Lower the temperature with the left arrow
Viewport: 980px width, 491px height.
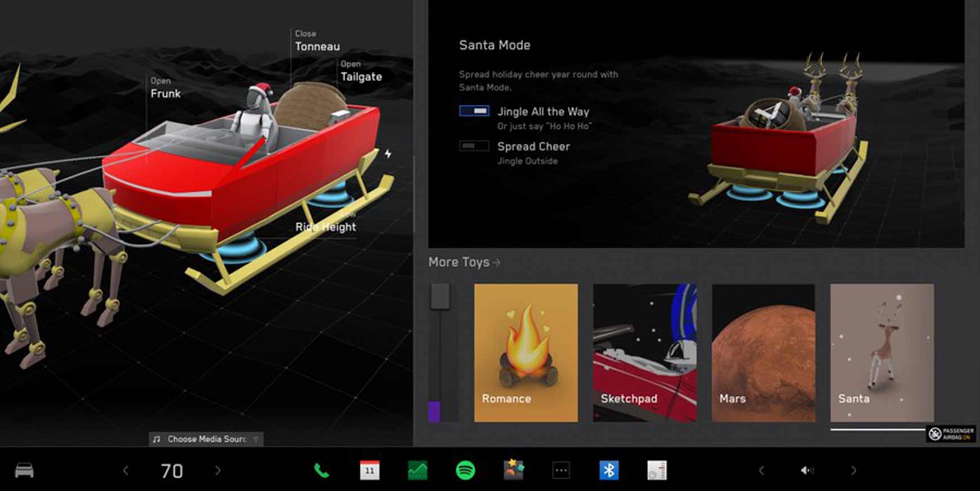tap(126, 470)
